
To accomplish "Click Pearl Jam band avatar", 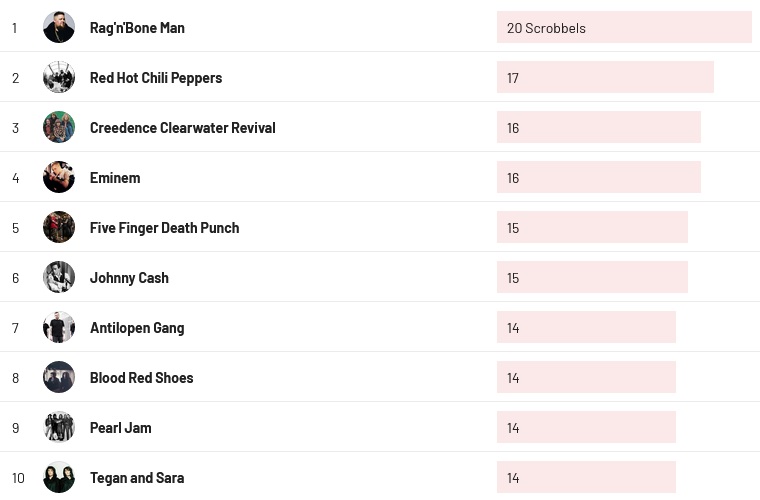I will [59, 427].
